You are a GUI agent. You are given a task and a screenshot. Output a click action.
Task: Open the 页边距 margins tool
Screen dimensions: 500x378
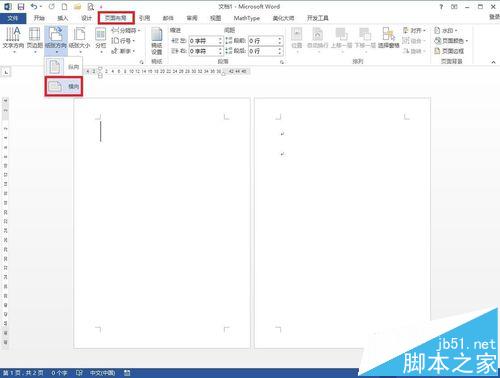(35, 40)
